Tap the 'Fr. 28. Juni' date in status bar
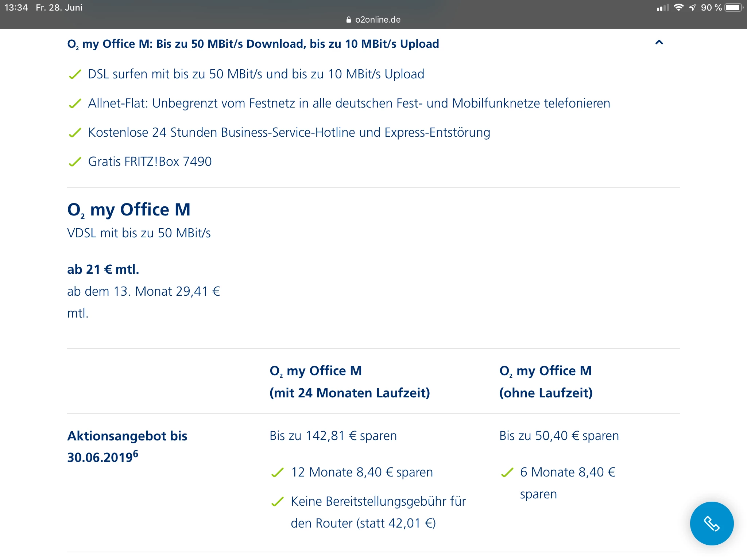747x560 pixels. [x=59, y=7]
